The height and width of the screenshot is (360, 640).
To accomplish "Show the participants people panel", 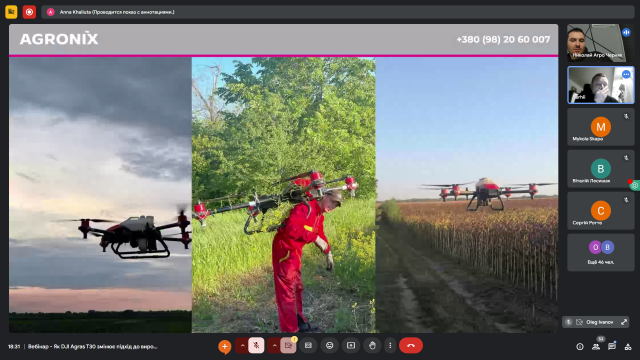I will [x=596, y=347].
